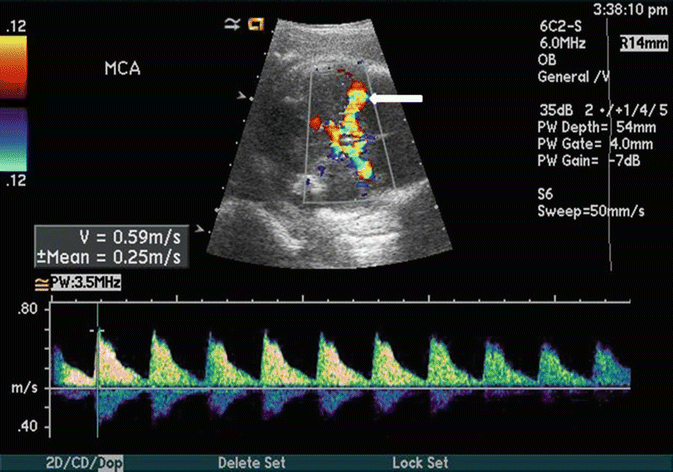This screenshot has height=472, width=673.
Task: Select the PW:3.5MHz frequency label
Action: (x=85, y=283)
